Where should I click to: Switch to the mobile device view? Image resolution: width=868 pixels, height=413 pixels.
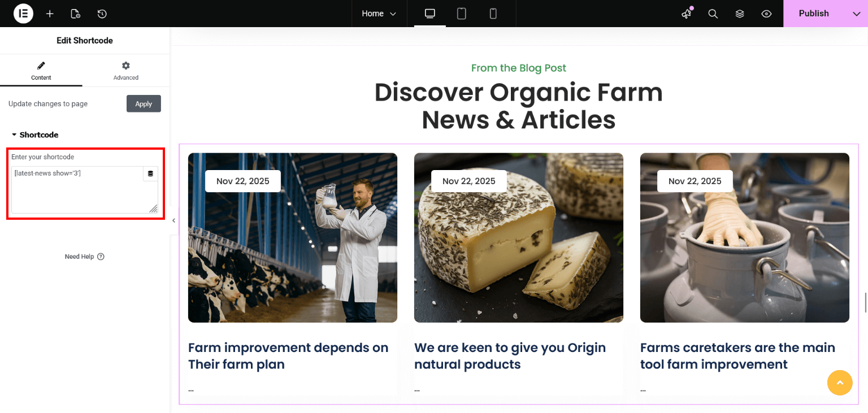[x=493, y=14]
